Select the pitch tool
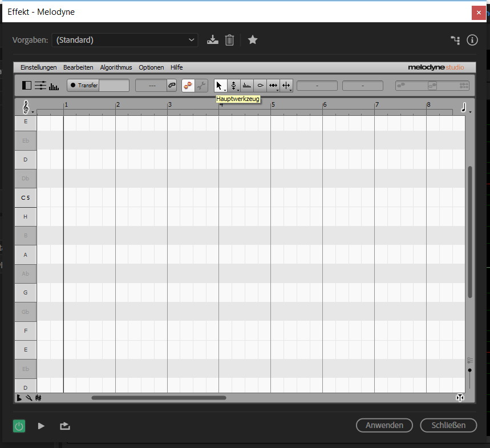Image resolution: width=490 pixels, height=448 pixels. pyautogui.click(x=233, y=86)
